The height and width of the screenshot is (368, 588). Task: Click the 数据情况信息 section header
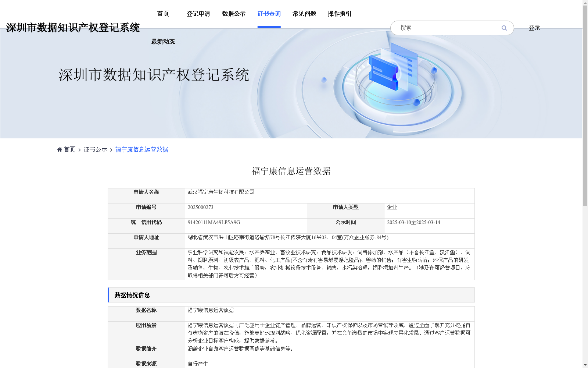tap(291, 295)
